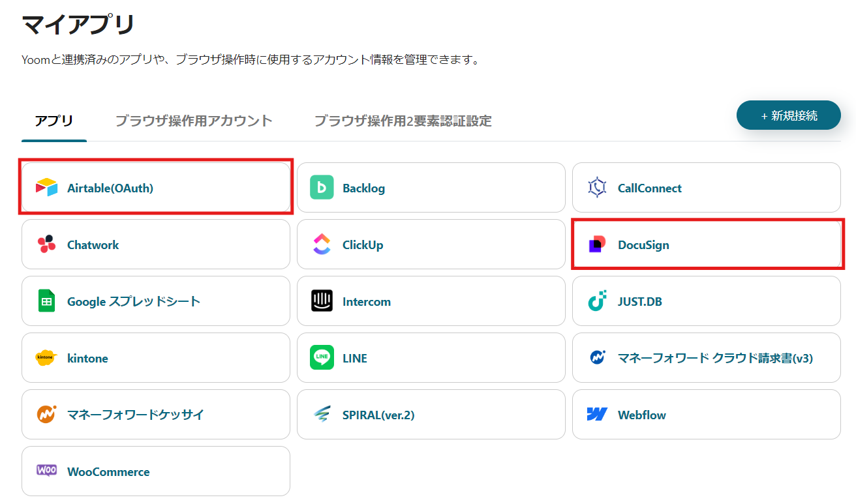856x504 pixels.
Task: Click the LINE green logo icon
Action: (x=322, y=358)
